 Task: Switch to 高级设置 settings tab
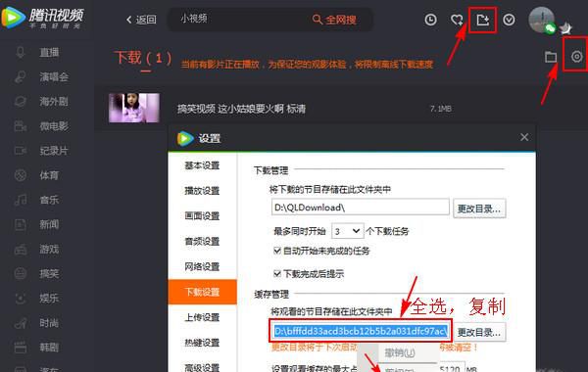tap(202, 366)
